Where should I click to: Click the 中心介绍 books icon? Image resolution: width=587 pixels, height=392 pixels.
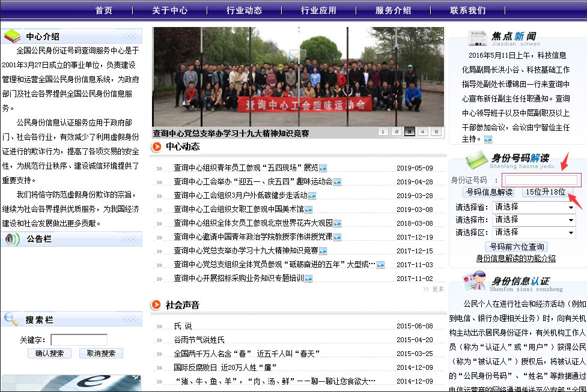click(x=12, y=35)
